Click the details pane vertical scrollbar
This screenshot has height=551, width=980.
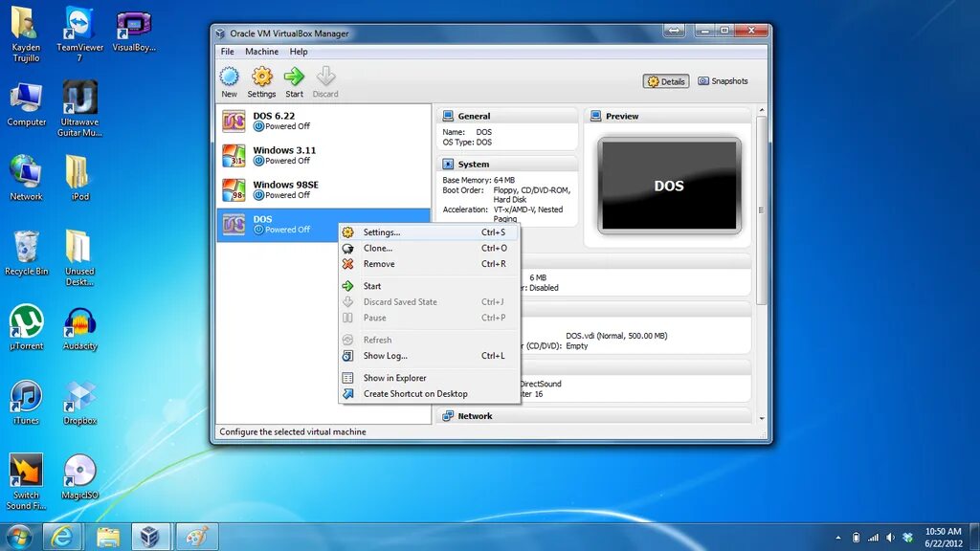761,210
